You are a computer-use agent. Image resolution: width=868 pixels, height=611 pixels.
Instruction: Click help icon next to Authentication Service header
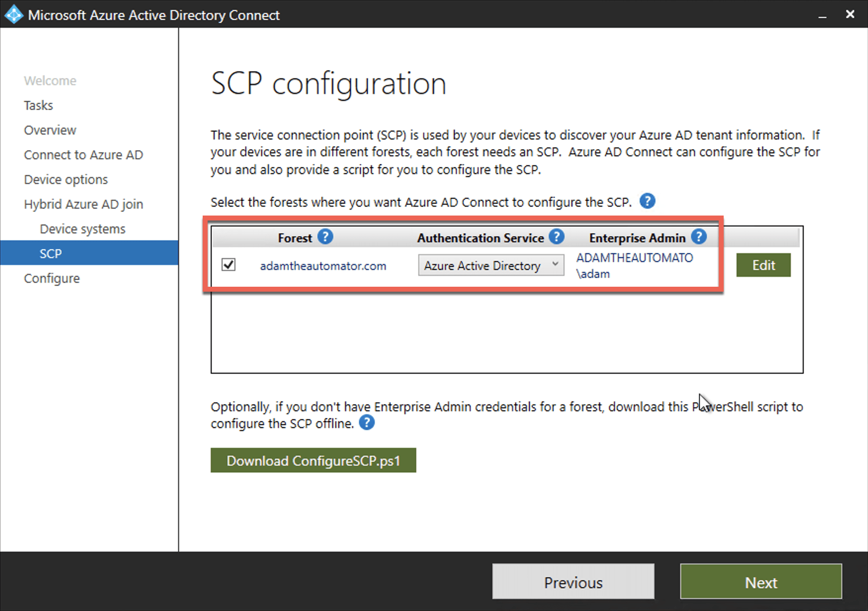[557, 237]
